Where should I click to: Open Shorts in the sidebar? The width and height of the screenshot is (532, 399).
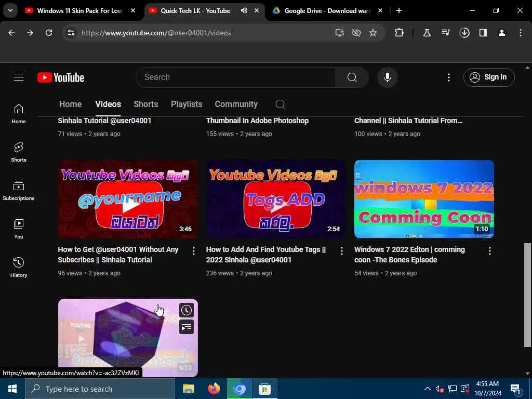[x=19, y=152]
